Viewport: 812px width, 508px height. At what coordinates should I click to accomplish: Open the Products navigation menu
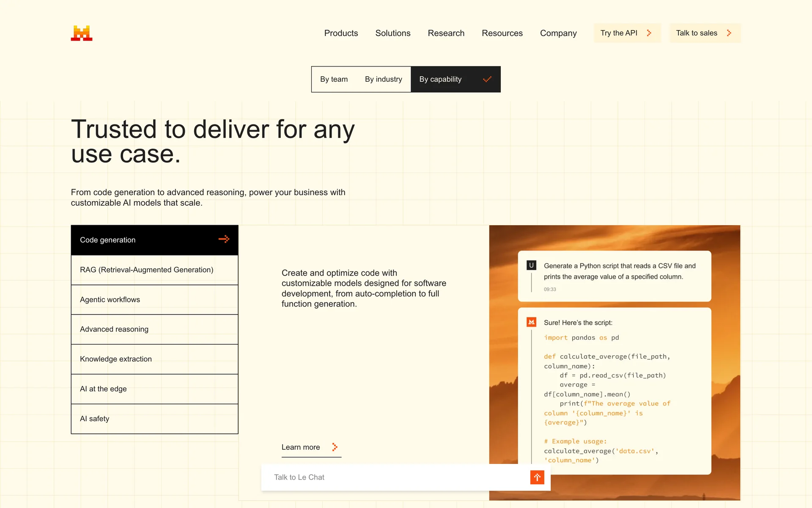point(341,33)
